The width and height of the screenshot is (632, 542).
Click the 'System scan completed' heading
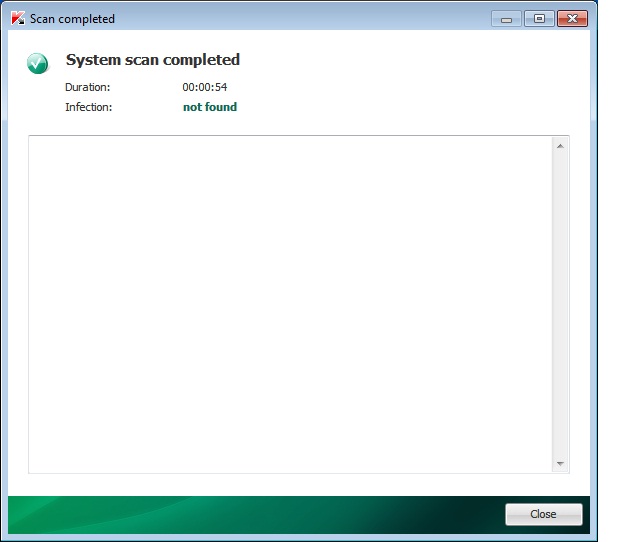coord(153,60)
